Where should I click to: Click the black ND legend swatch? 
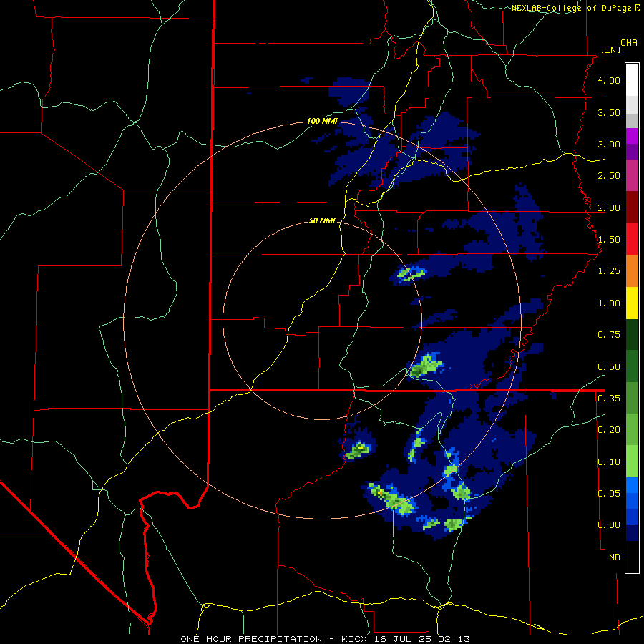pos(632,557)
